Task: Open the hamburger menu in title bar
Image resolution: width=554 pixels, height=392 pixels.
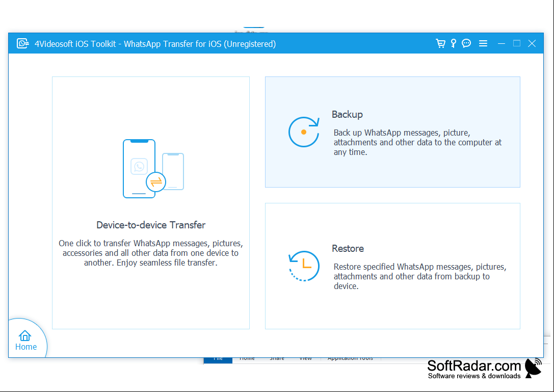Action: (483, 43)
